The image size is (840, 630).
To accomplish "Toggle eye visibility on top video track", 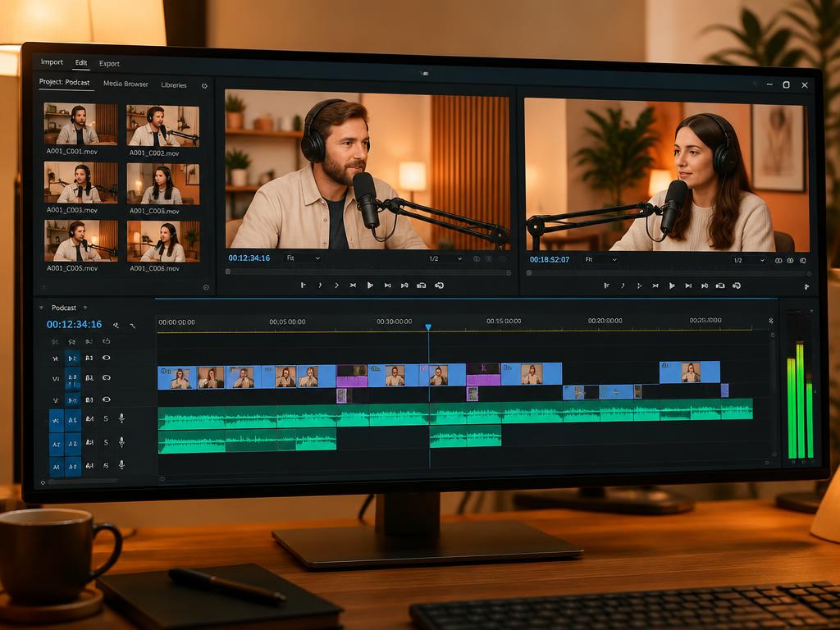I will [x=107, y=358].
